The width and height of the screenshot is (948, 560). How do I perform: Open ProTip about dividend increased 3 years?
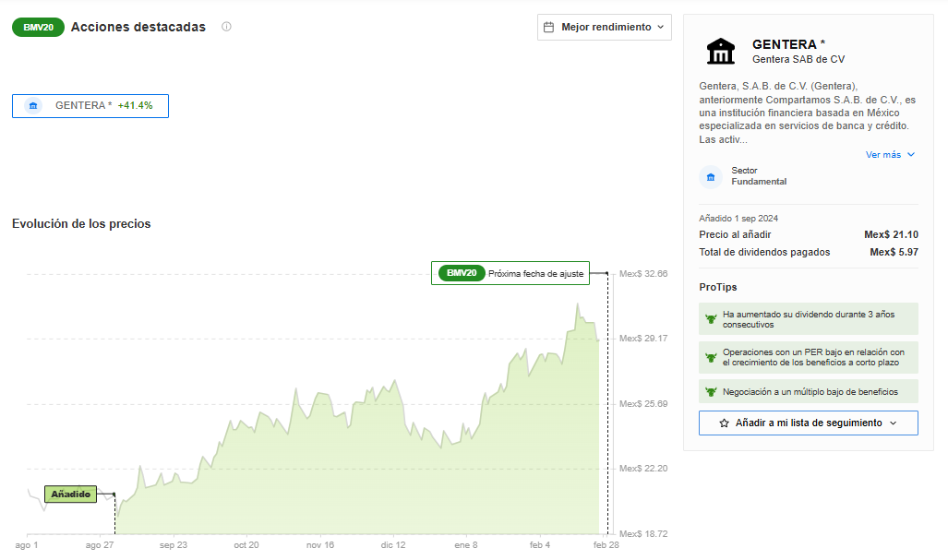(x=809, y=319)
